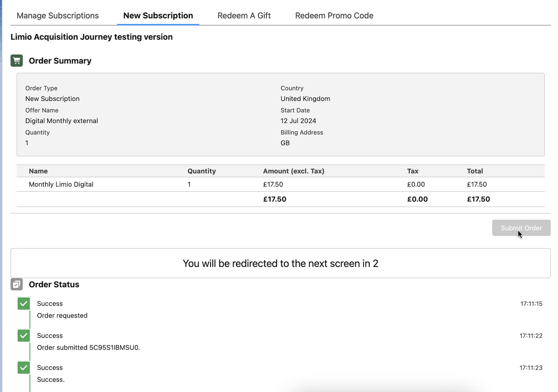The image size is (558, 392).
Task: Click the Start Date label
Action: [x=295, y=110]
